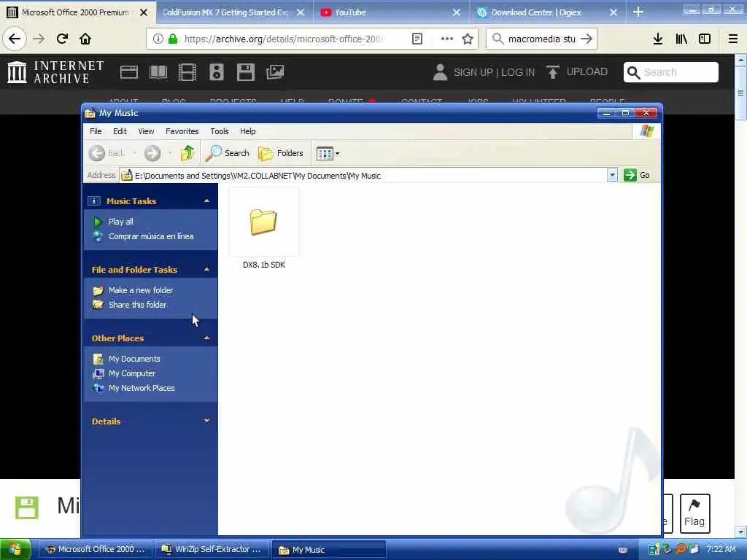Open the Help menu

[247, 131]
